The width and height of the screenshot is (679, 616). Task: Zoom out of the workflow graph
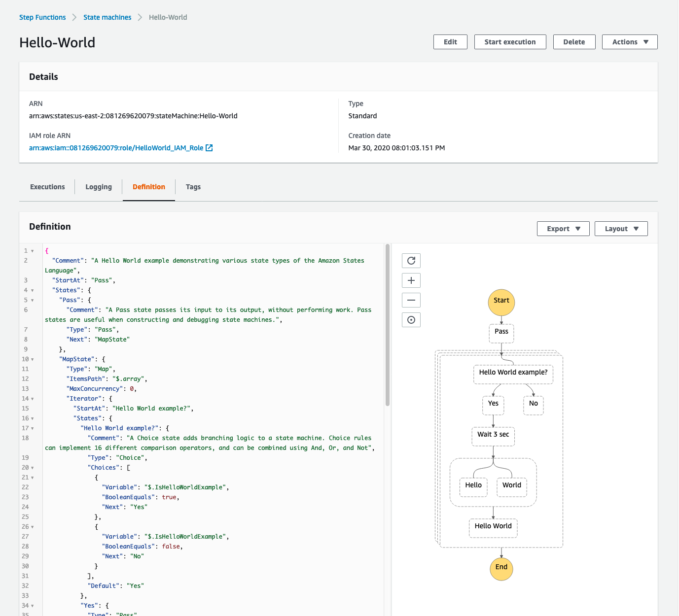pos(411,300)
